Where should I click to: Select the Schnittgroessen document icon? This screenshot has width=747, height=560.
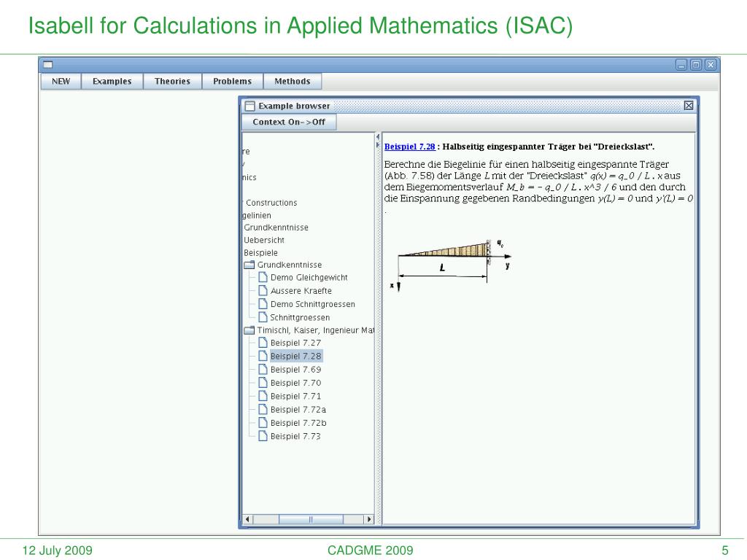pyautogui.click(x=263, y=317)
